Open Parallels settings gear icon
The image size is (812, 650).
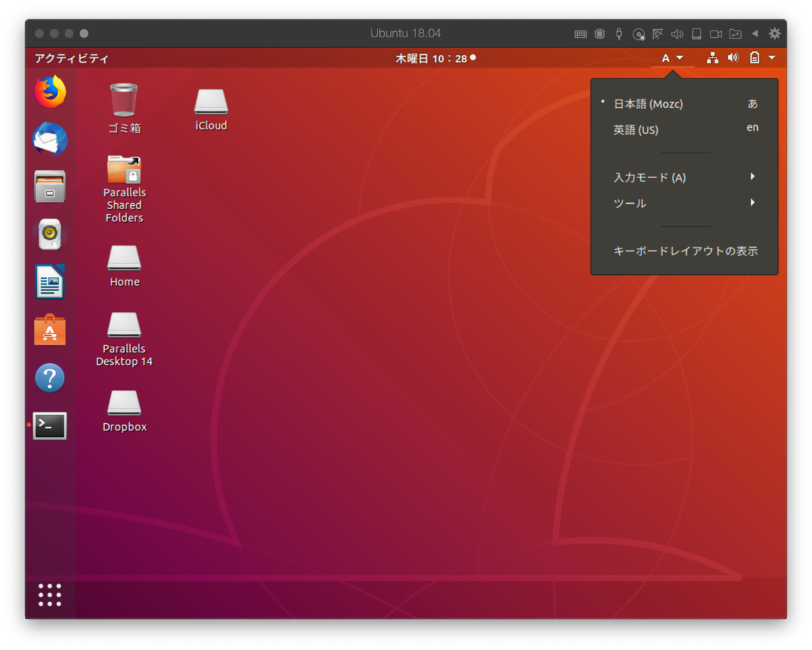(x=775, y=33)
